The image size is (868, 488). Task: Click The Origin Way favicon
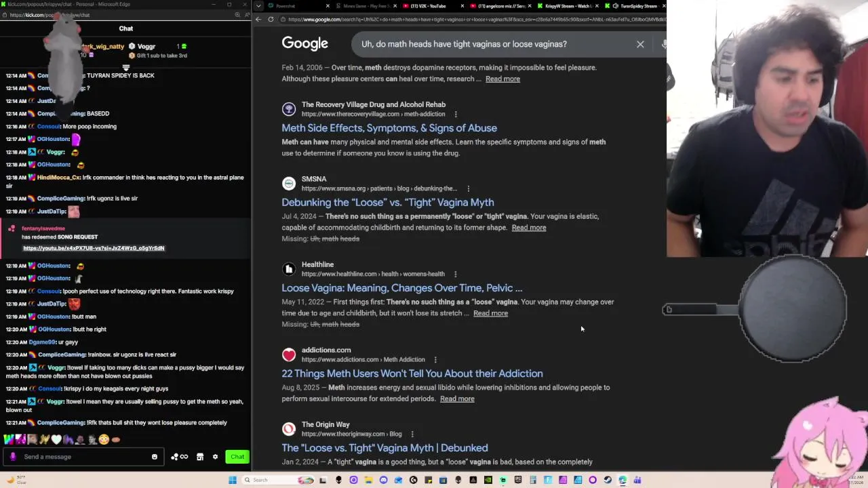pyautogui.click(x=289, y=429)
